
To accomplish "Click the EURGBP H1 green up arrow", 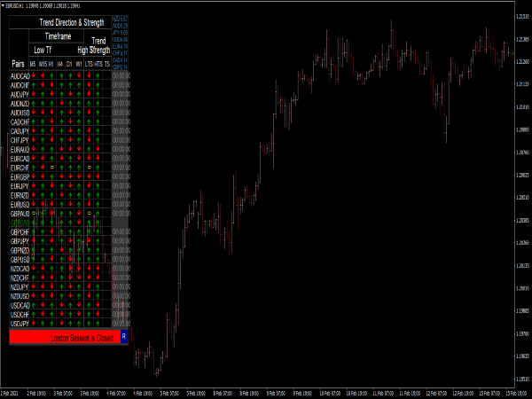I will pyautogui.click(x=51, y=176).
